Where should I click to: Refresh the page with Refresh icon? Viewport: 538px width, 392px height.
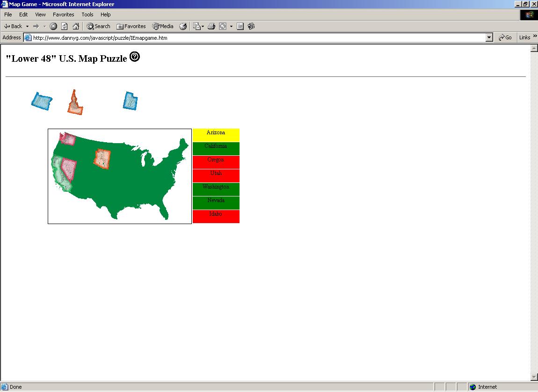coord(65,26)
